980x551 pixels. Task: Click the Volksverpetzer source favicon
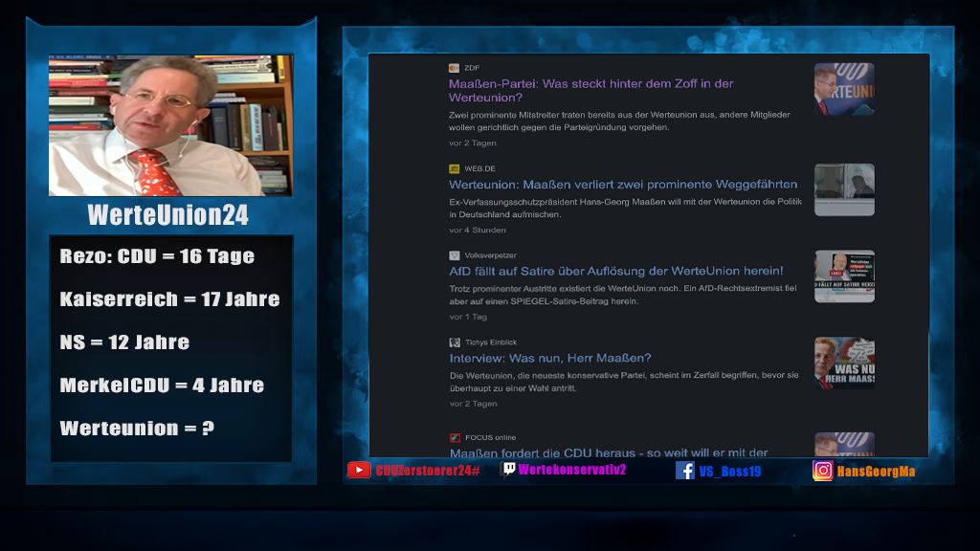coord(454,255)
